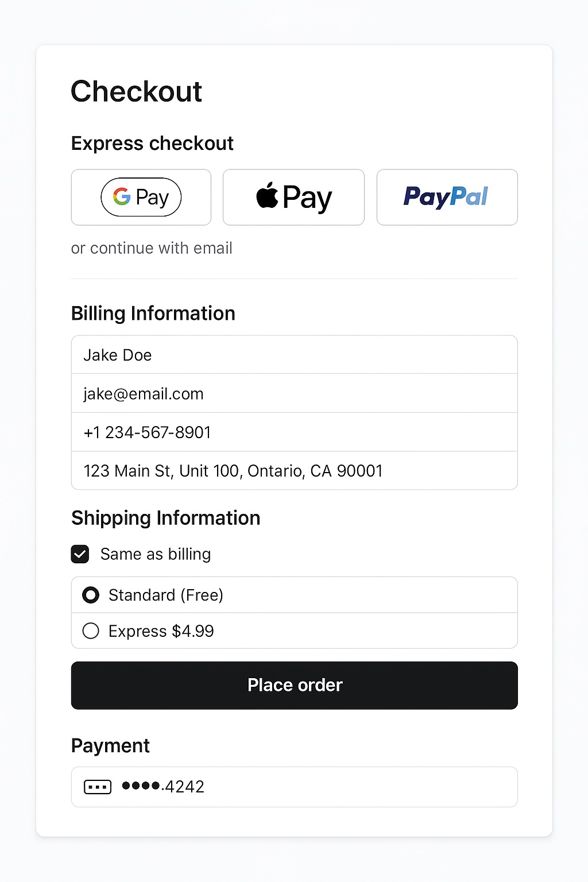Click the "or continue with email" text

(152, 248)
